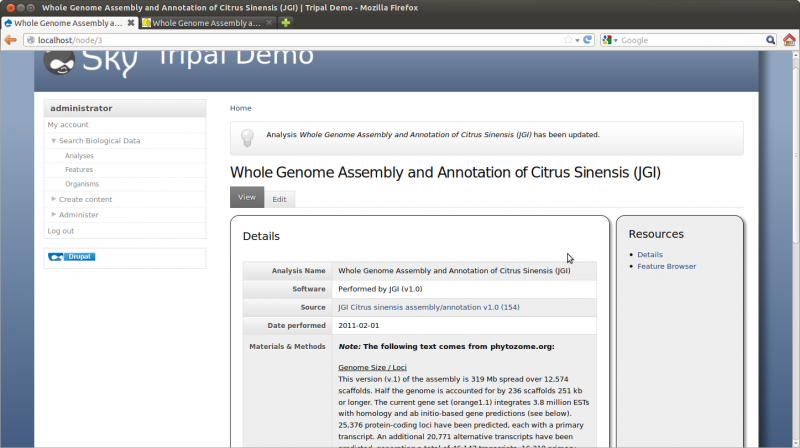Open the Firefox home page icon

(789, 40)
